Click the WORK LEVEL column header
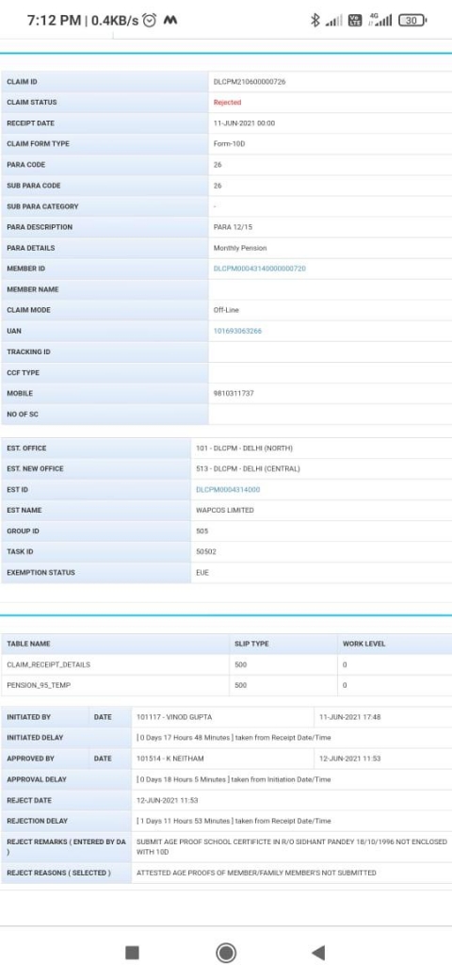 [x=364, y=644]
